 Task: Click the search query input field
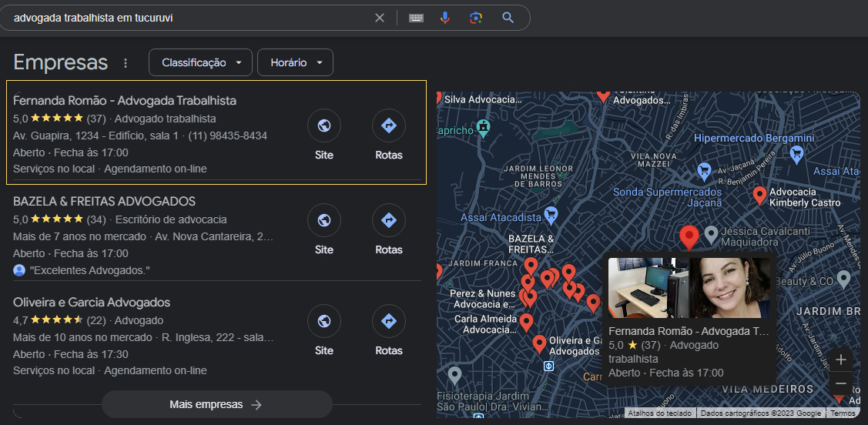pos(188,18)
